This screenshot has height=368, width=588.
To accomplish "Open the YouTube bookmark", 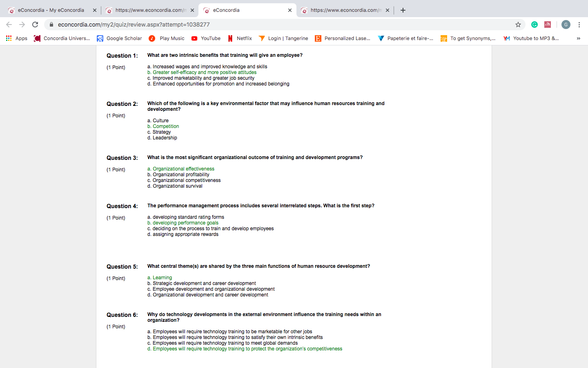I will (x=206, y=38).
